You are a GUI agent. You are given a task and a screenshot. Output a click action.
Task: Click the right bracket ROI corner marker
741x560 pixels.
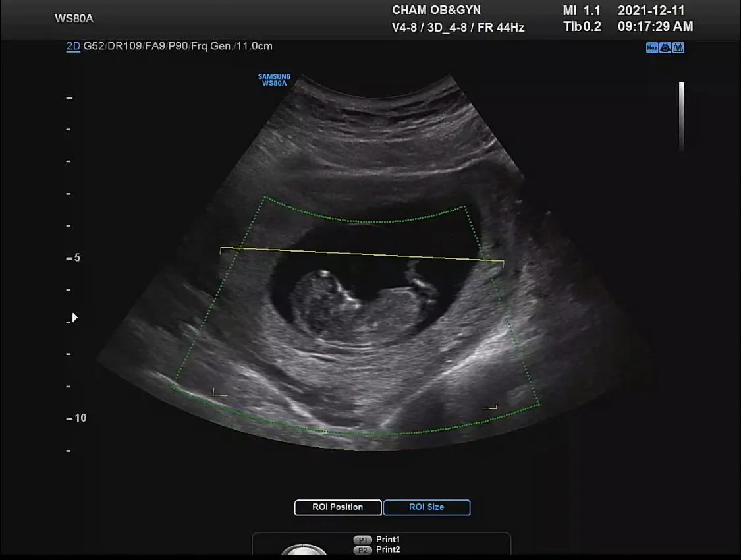pyautogui.click(x=490, y=405)
